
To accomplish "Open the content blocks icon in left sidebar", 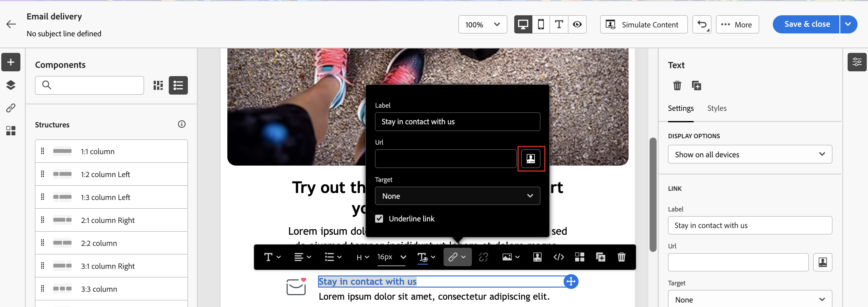I will 11,131.
